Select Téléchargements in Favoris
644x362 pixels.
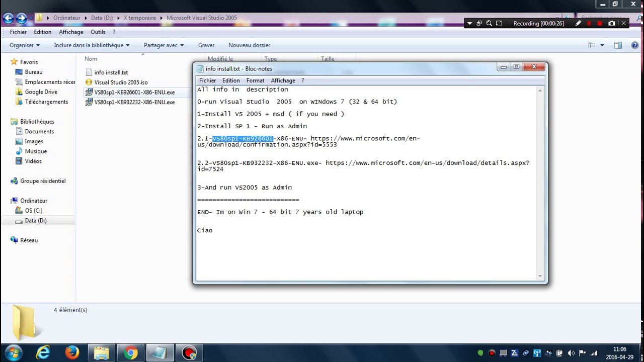(46, 102)
